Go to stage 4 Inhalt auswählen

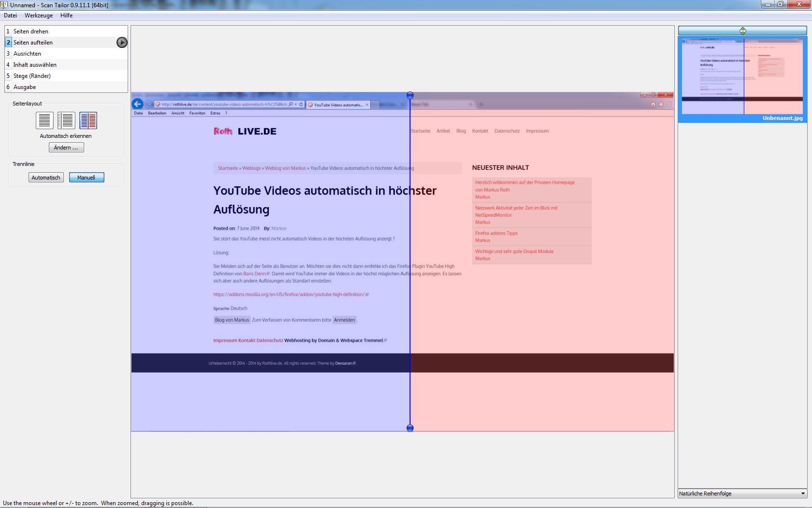point(66,65)
